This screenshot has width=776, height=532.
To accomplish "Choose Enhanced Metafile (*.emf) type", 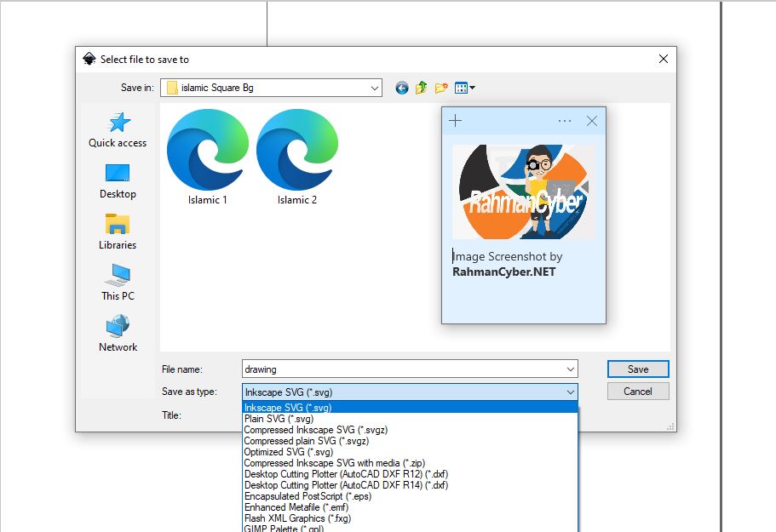I will click(x=411, y=507).
